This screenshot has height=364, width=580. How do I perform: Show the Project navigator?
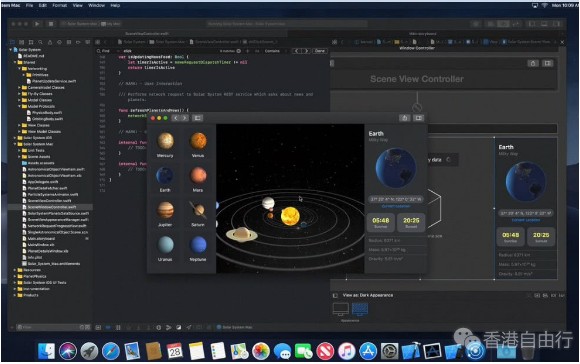click(12, 42)
